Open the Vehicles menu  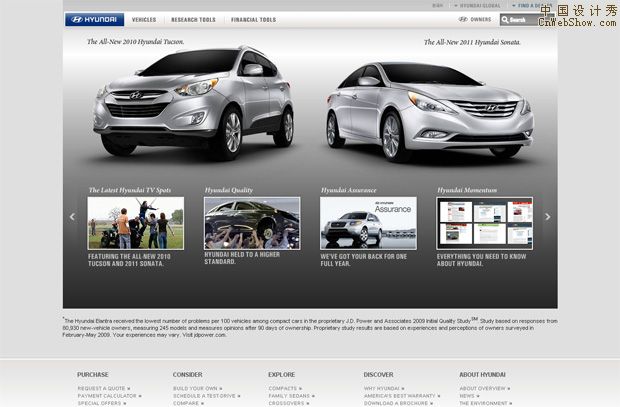pos(144,19)
